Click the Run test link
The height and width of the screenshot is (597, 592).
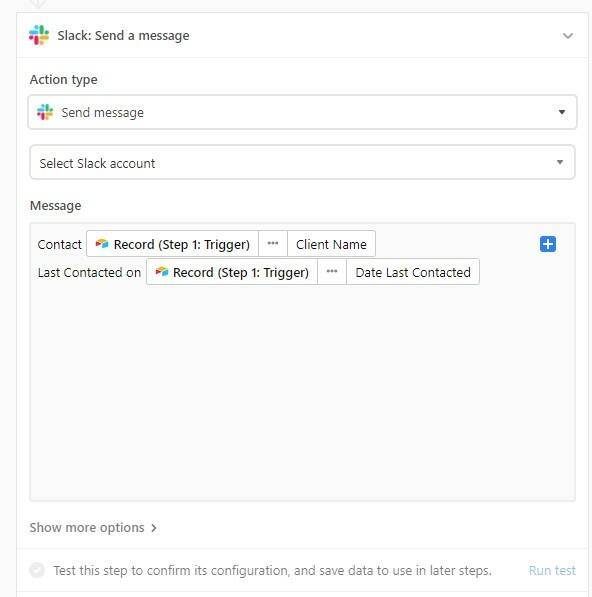pyautogui.click(x=552, y=570)
